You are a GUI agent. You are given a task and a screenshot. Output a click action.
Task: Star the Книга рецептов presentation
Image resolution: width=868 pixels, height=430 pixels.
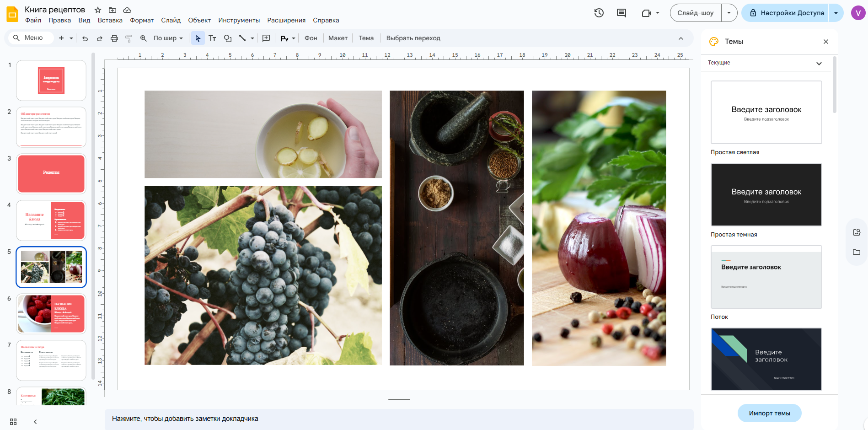[x=98, y=10]
